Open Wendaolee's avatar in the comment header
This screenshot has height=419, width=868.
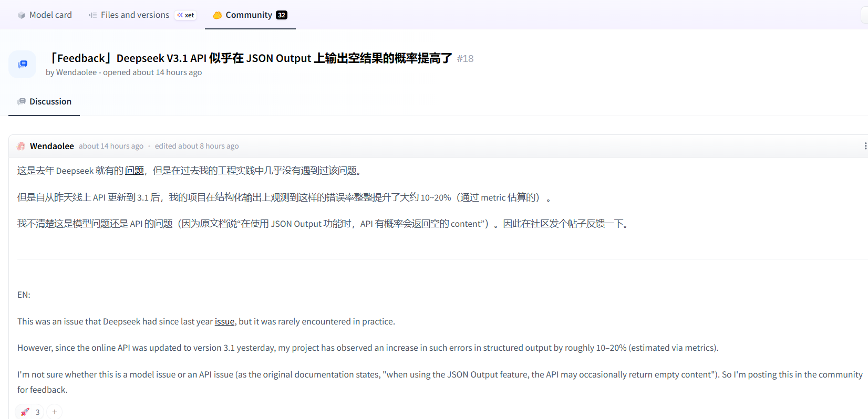click(x=21, y=146)
